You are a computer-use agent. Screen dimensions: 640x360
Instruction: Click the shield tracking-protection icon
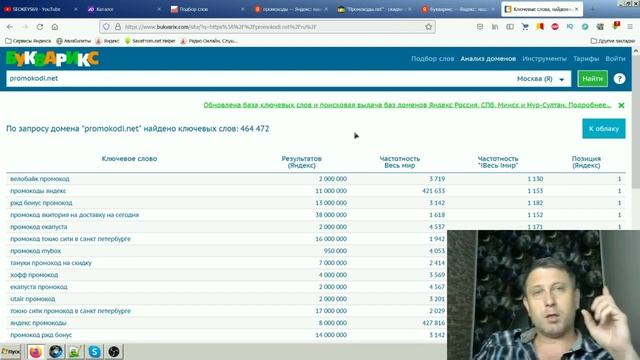[x=106, y=27]
